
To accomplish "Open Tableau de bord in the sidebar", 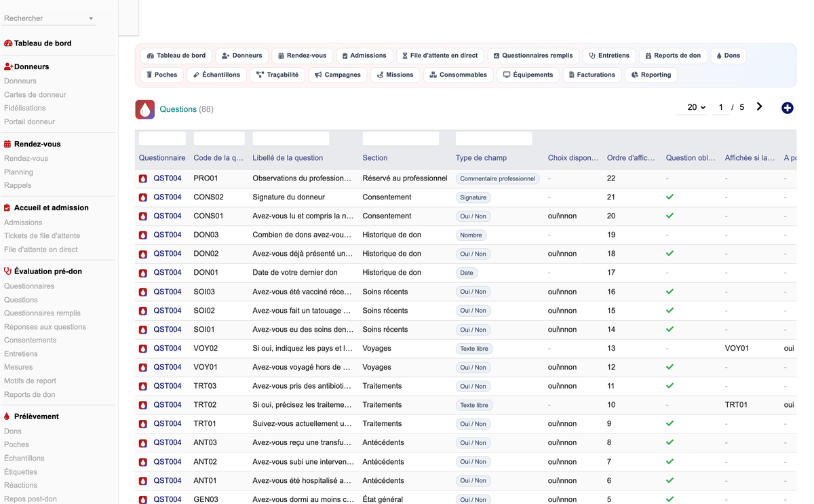I will 38,43.
